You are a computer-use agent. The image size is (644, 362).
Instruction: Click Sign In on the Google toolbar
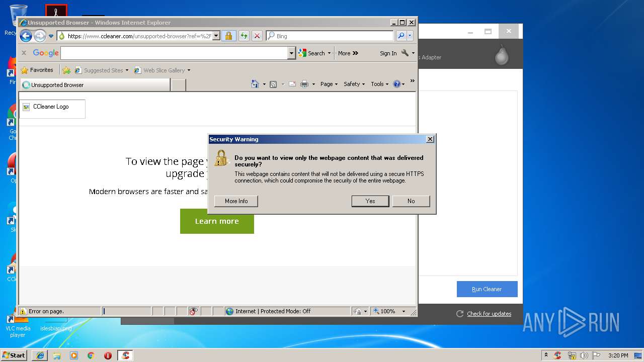(388, 53)
